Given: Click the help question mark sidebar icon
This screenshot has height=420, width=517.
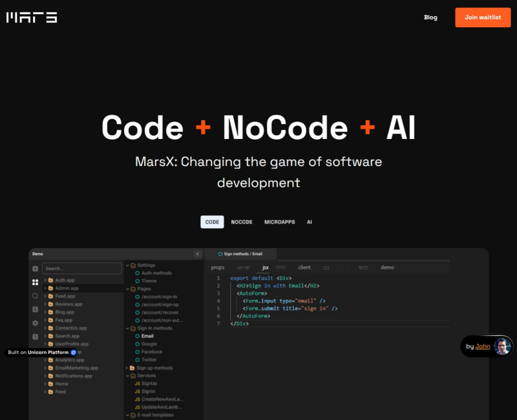Looking at the screenshot, I should click(x=35, y=337).
